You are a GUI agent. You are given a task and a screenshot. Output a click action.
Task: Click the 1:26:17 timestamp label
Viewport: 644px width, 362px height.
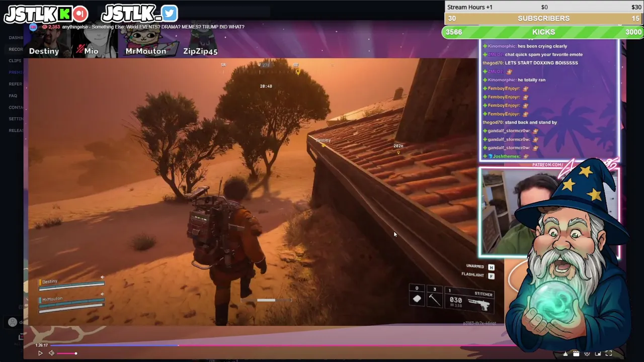42,345
